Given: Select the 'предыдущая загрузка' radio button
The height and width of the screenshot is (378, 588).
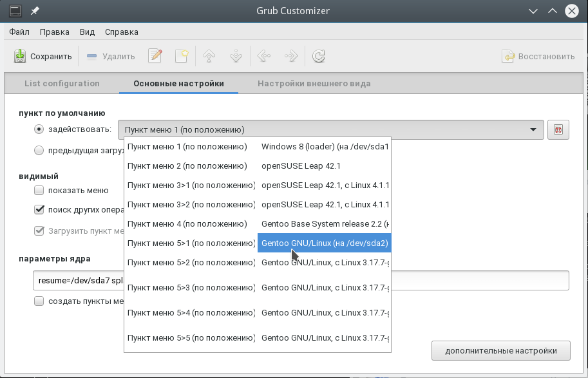Looking at the screenshot, I should [x=39, y=151].
